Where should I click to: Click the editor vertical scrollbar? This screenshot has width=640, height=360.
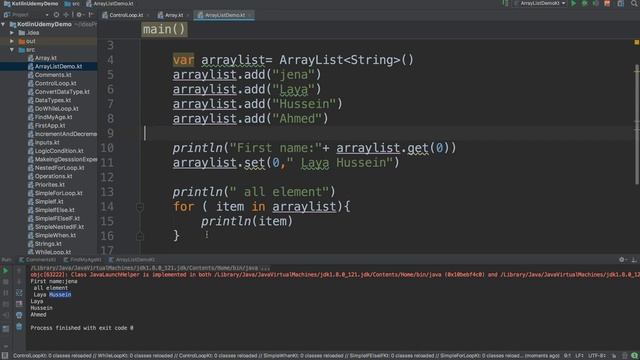pos(637,124)
